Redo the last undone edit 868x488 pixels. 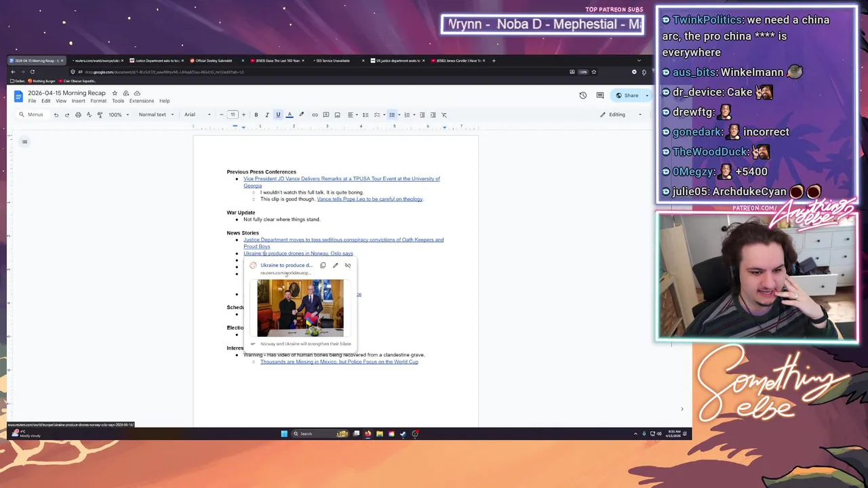point(67,115)
